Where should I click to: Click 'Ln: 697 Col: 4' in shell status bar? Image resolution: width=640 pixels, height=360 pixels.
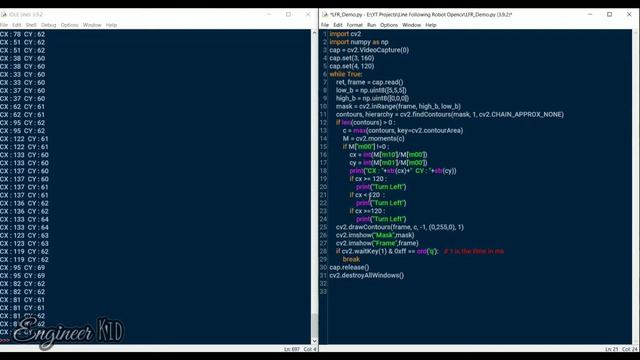pyautogui.click(x=300, y=349)
